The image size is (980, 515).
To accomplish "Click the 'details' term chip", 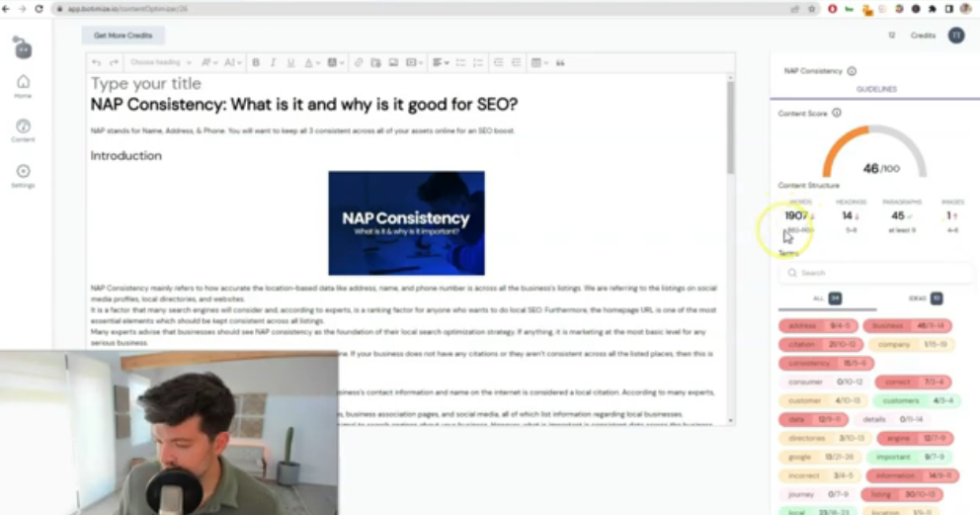I will (892, 419).
